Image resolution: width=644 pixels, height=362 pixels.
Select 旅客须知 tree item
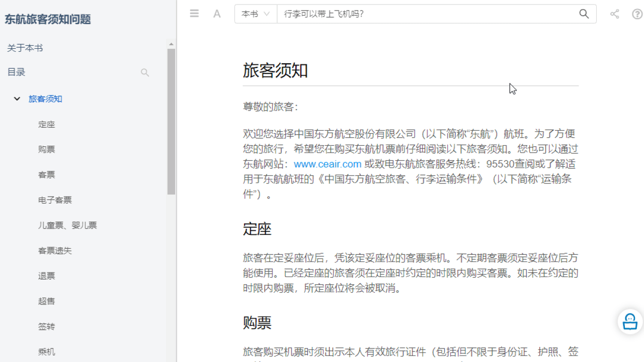pyautogui.click(x=45, y=99)
